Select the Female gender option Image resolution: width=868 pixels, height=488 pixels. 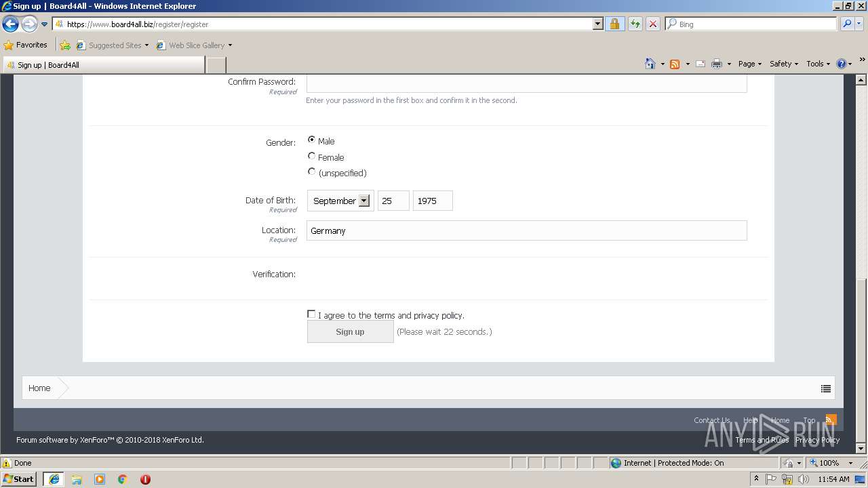tap(311, 156)
